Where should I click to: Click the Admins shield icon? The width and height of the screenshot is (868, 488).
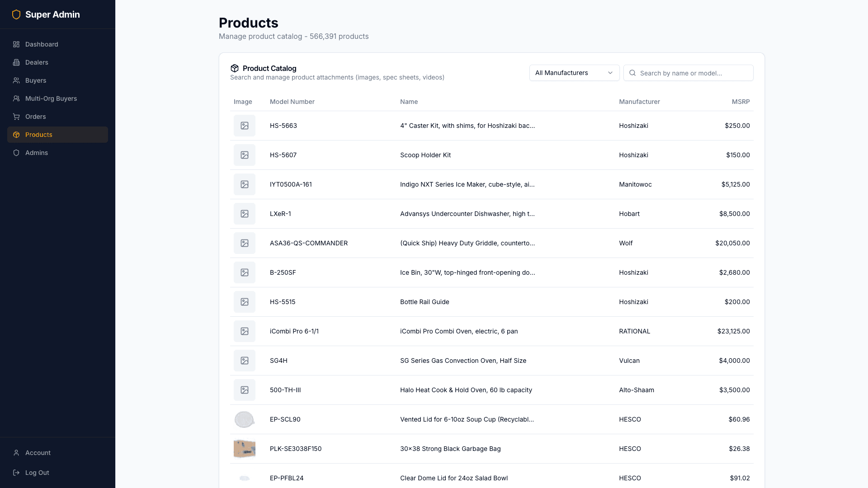coord(16,153)
